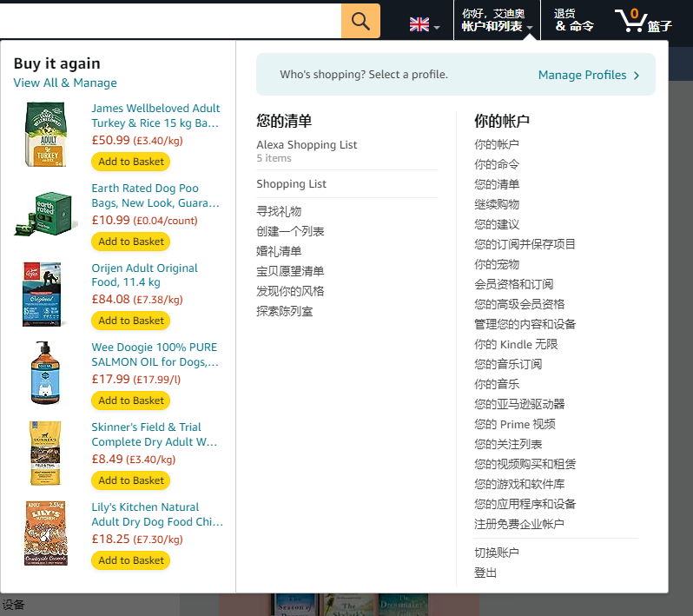693x616 pixels.
Task: Open the 帐户和列表 account dropdown
Action: pos(497,20)
